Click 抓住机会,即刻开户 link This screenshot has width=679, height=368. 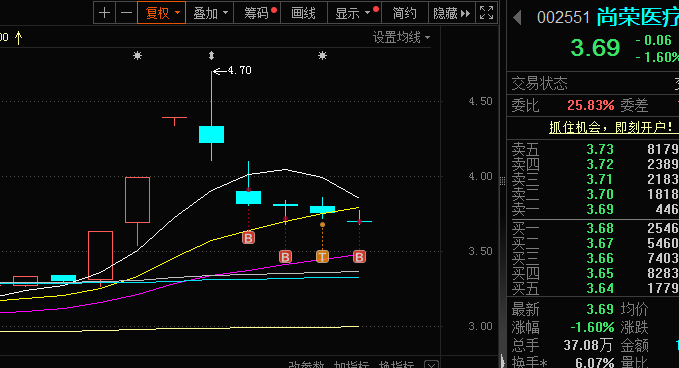coord(611,127)
